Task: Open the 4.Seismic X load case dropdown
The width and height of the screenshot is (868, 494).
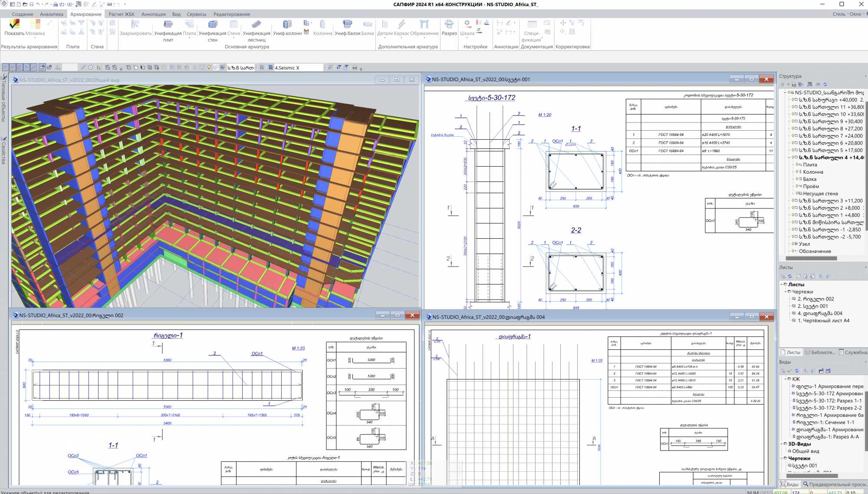Action: coord(324,68)
